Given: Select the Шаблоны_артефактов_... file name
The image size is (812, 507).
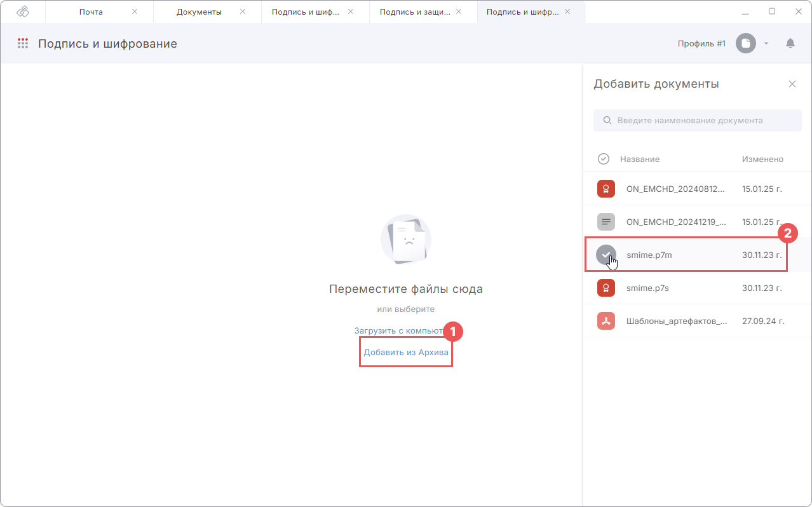Looking at the screenshot, I should coord(677,321).
